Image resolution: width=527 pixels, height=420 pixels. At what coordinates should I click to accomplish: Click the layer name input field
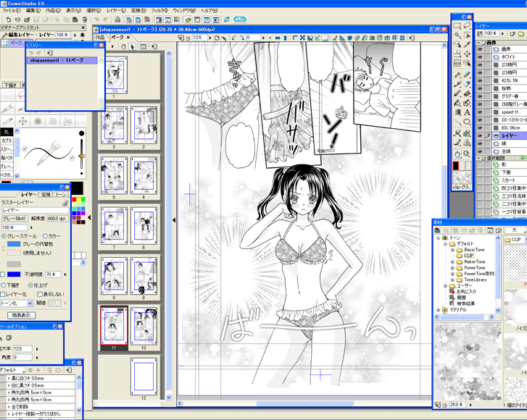click(x=36, y=210)
